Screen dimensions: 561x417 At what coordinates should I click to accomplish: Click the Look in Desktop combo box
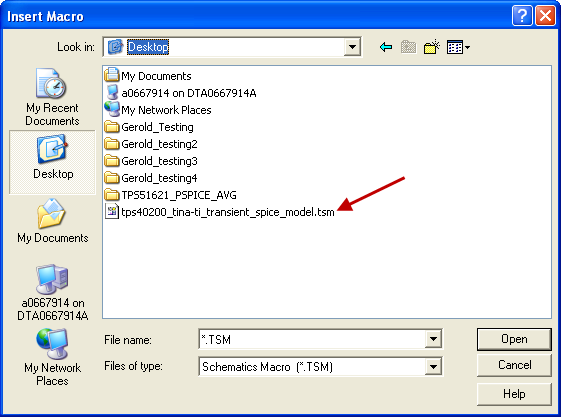click(x=232, y=47)
